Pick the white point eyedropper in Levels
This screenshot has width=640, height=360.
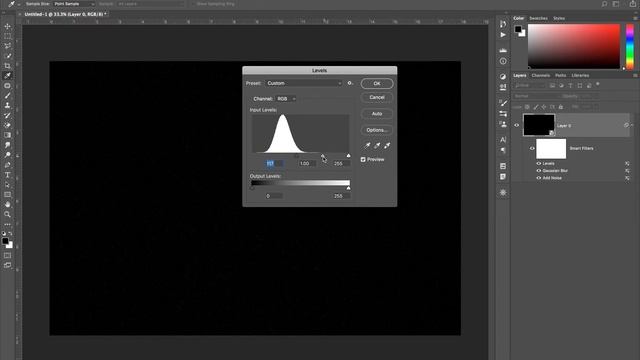pos(387,145)
